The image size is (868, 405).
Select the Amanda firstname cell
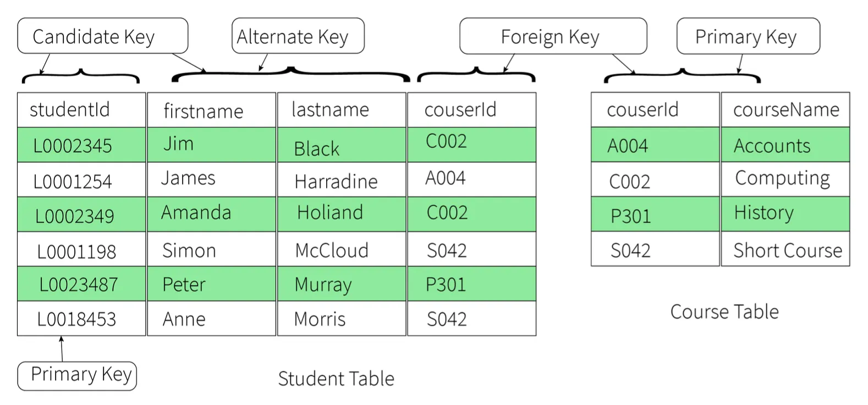coord(211,214)
